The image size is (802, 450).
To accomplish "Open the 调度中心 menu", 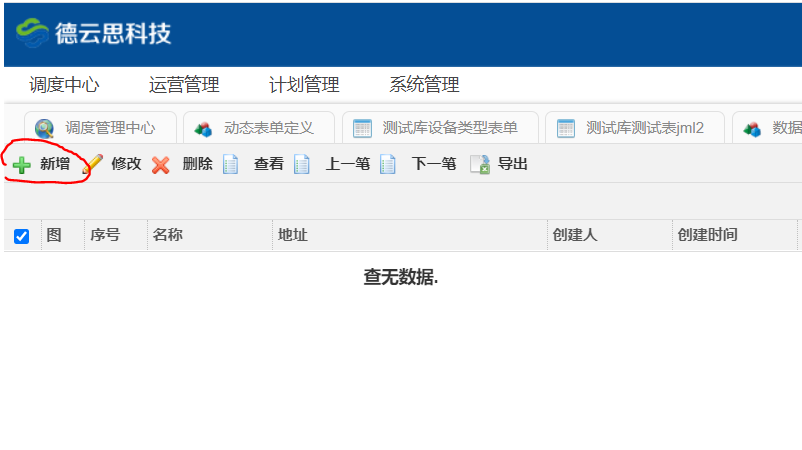I will click(x=64, y=85).
